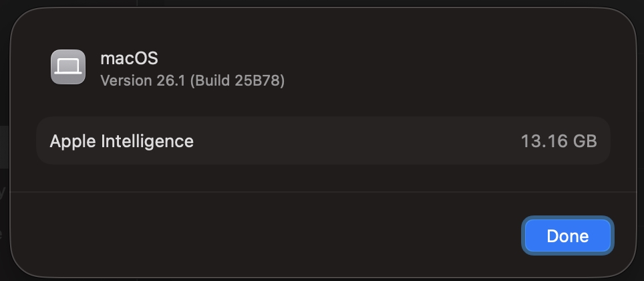
Task: Click the 13.16 GB size value
Action: [558, 141]
